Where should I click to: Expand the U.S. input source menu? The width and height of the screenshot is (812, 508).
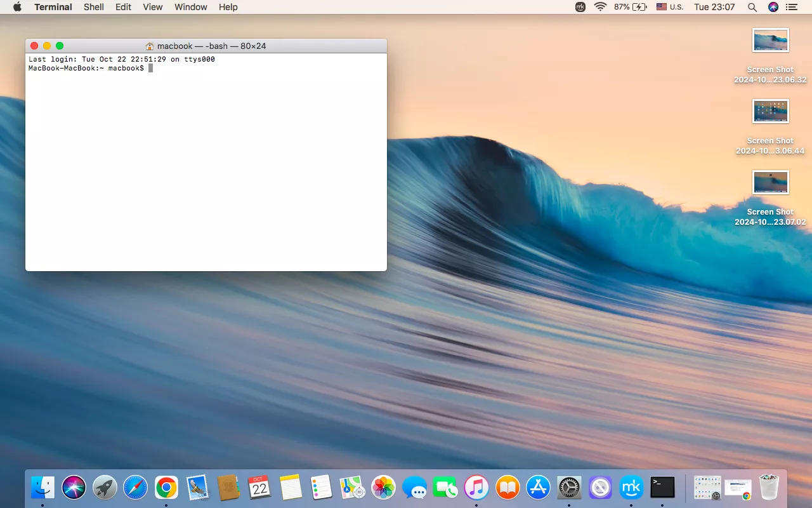(x=670, y=7)
